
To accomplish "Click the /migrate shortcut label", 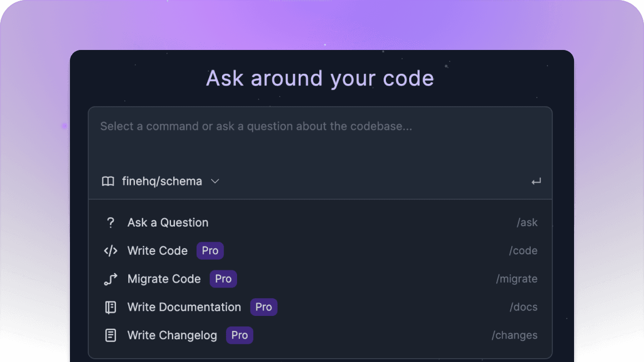I will click(x=517, y=279).
